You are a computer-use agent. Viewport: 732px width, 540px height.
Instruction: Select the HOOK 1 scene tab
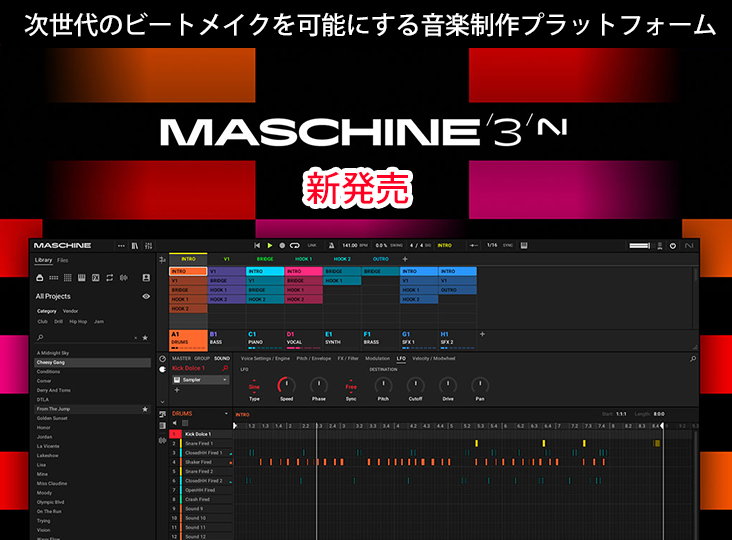(303, 259)
